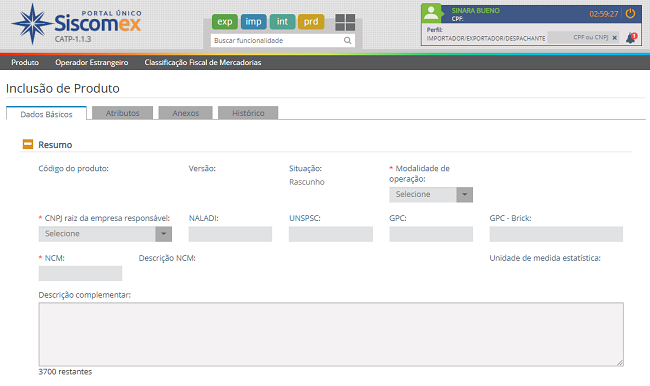Open the prd module button
This screenshot has height=386, width=650.
311,22
